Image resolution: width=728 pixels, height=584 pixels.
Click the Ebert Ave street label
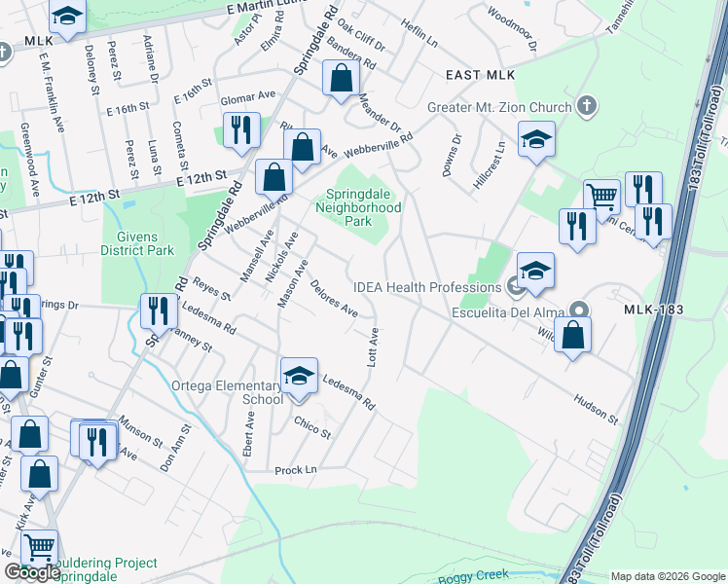click(248, 434)
